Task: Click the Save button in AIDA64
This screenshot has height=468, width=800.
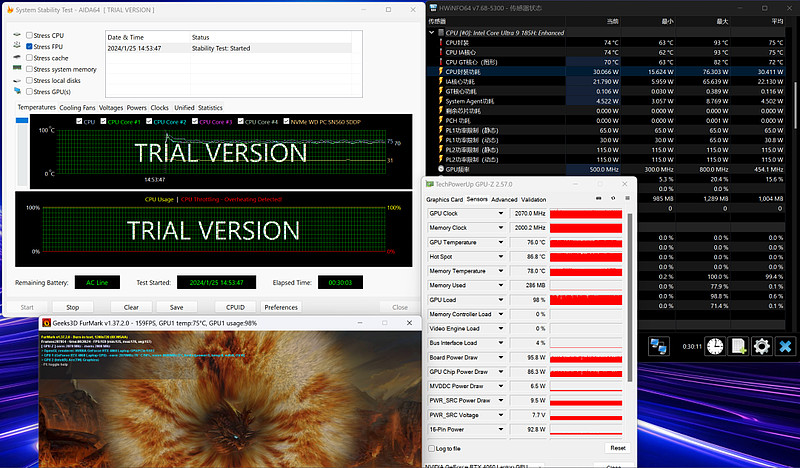Action: pos(177,307)
